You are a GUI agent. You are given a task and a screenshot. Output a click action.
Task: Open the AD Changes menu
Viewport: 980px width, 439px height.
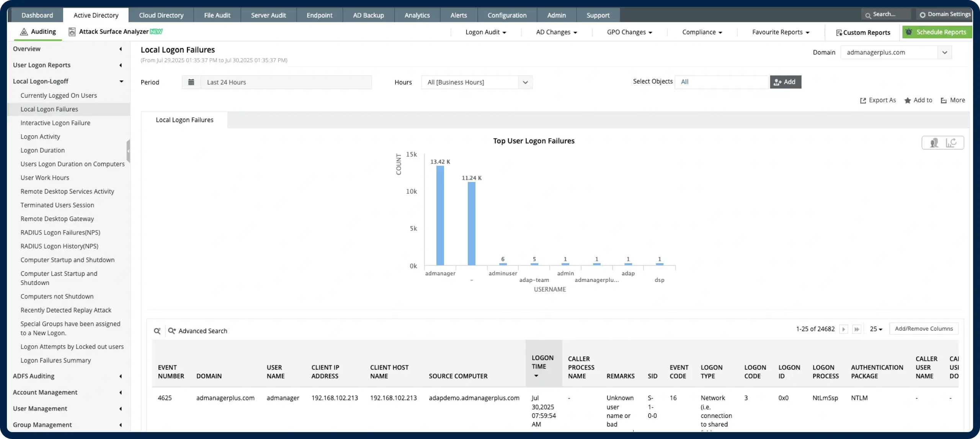click(556, 32)
